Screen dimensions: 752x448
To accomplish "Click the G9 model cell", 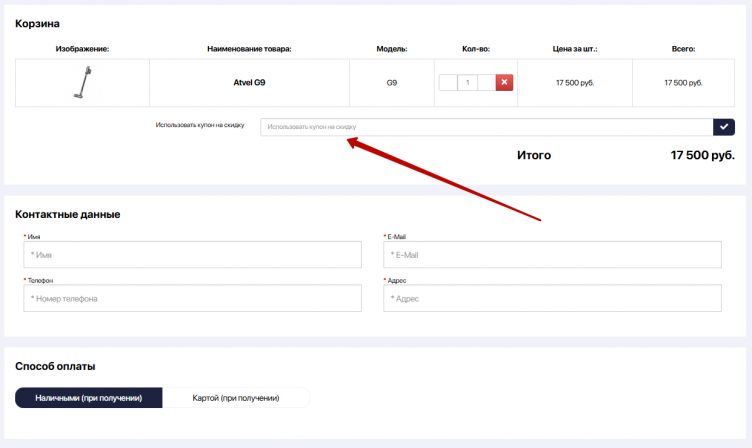I will (392, 82).
